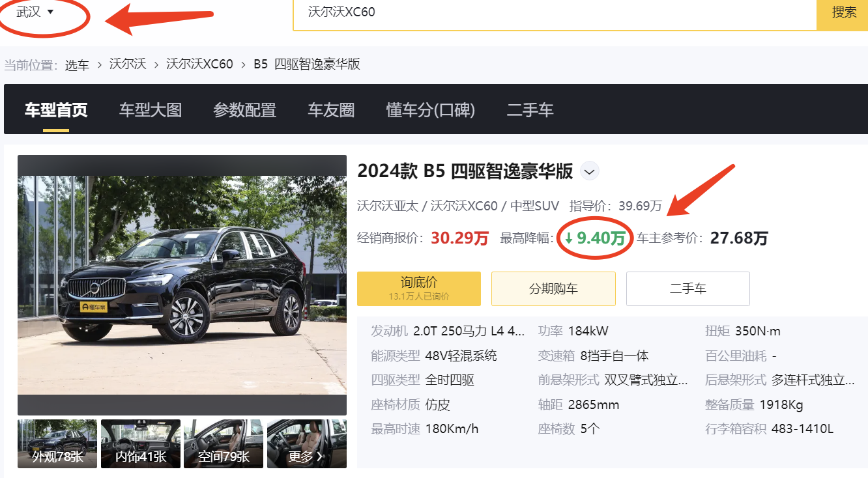Click the 分期购车 button
The width and height of the screenshot is (868, 478).
553,288
